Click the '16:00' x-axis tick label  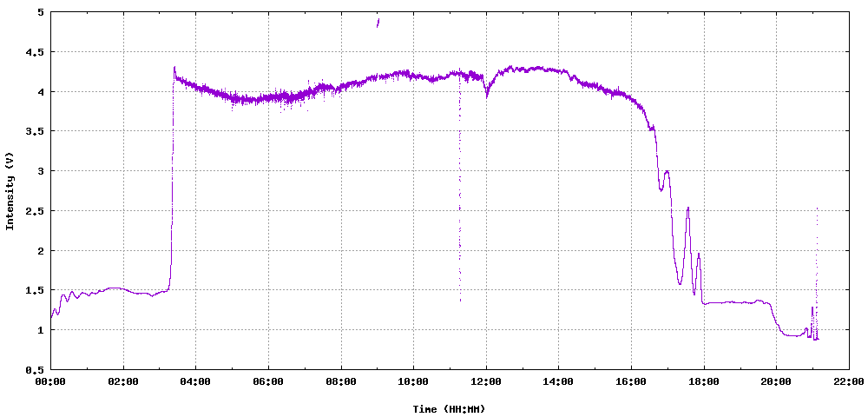pos(631,381)
